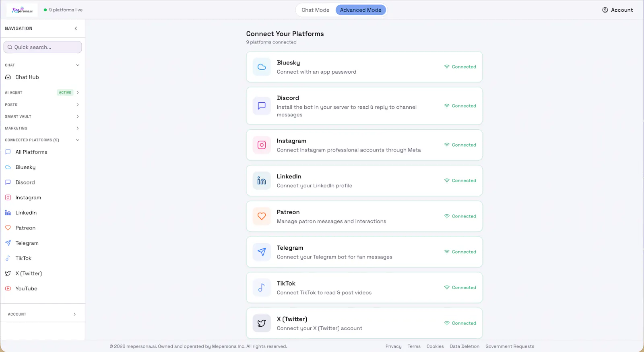Click Connected status on TikTok card

coord(460,288)
